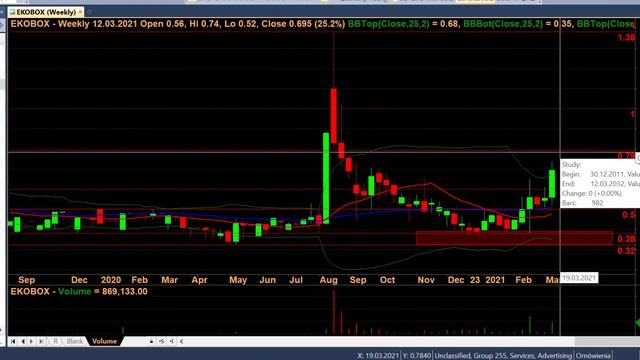Click the Bars: 982 text in the tooltip
The height and width of the screenshot is (360, 640).
pos(582,203)
